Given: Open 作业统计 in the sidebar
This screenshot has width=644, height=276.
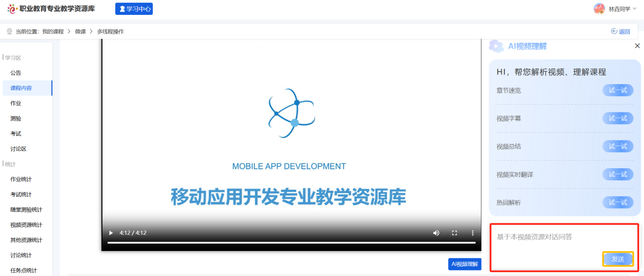Looking at the screenshot, I should [21, 179].
